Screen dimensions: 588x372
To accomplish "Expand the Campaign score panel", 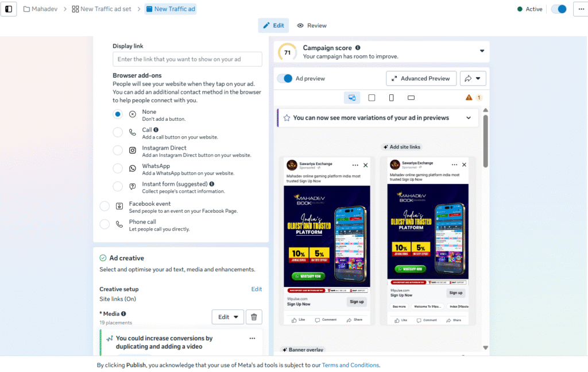I will 482,51.
